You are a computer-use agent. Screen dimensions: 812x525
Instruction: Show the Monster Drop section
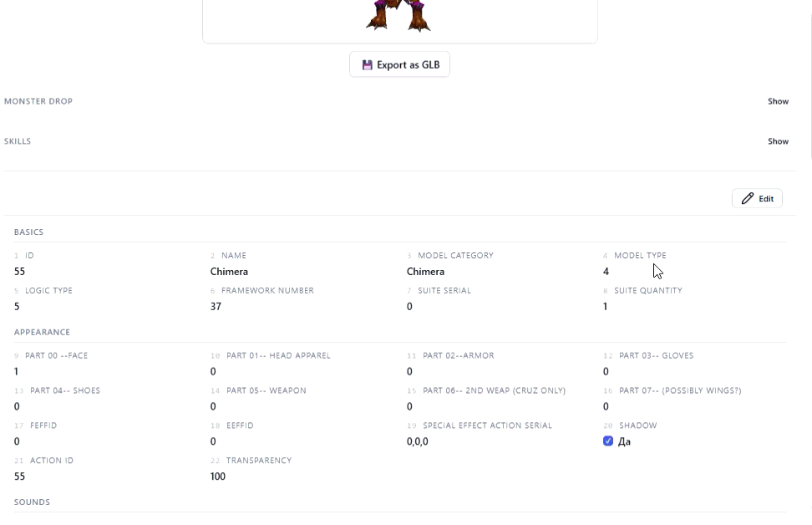point(778,101)
